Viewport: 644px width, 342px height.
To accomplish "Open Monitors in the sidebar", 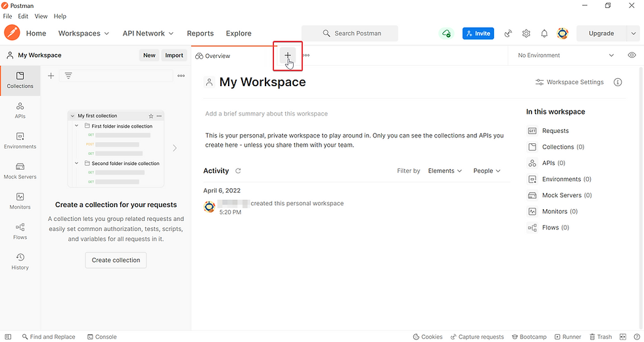I will click(x=20, y=201).
